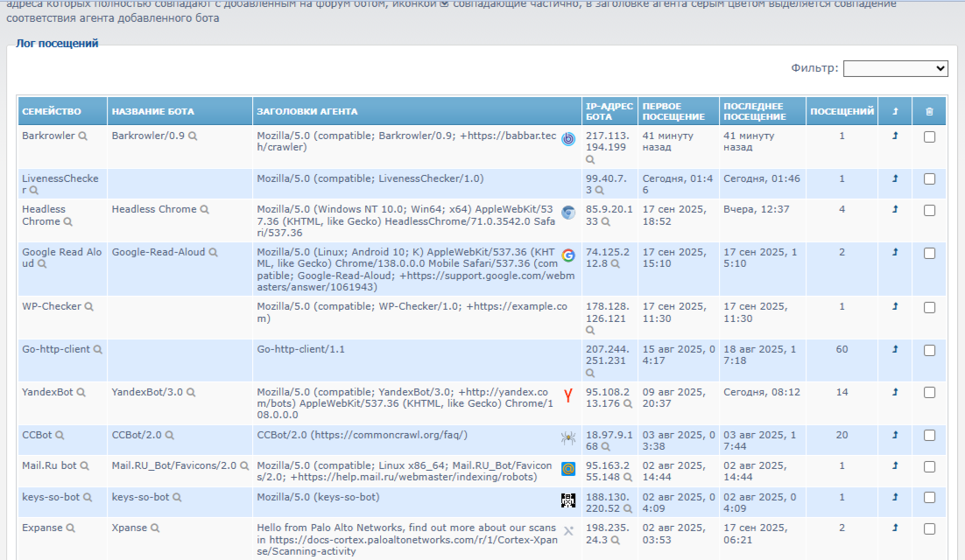Click the Yandex logo icon in agent column
Image resolution: width=965 pixels, height=560 pixels.
click(568, 395)
